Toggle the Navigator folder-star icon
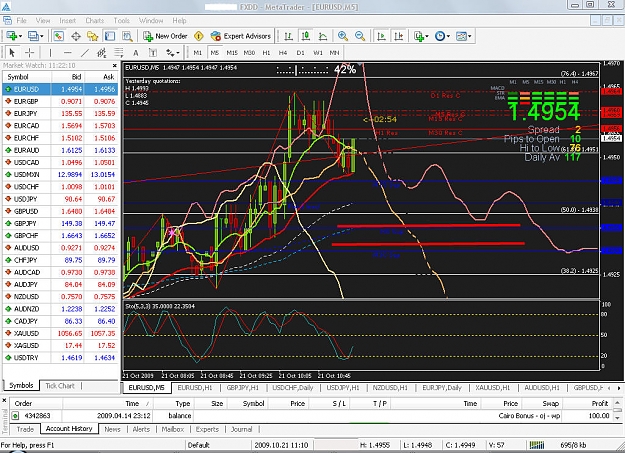This screenshot has width=625, height=453. tap(93, 36)
